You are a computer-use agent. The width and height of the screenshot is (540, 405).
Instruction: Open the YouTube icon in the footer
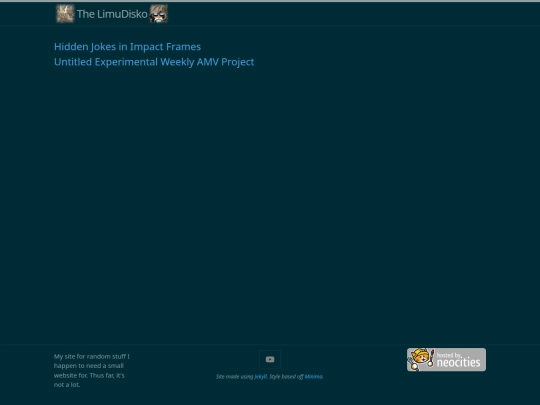pyautogui.click(x=270, y=360)
